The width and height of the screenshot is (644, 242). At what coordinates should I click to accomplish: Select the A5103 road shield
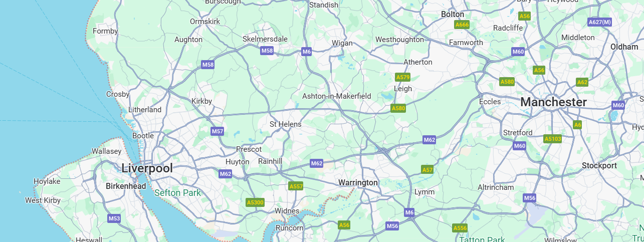click(x=553, y=139)
